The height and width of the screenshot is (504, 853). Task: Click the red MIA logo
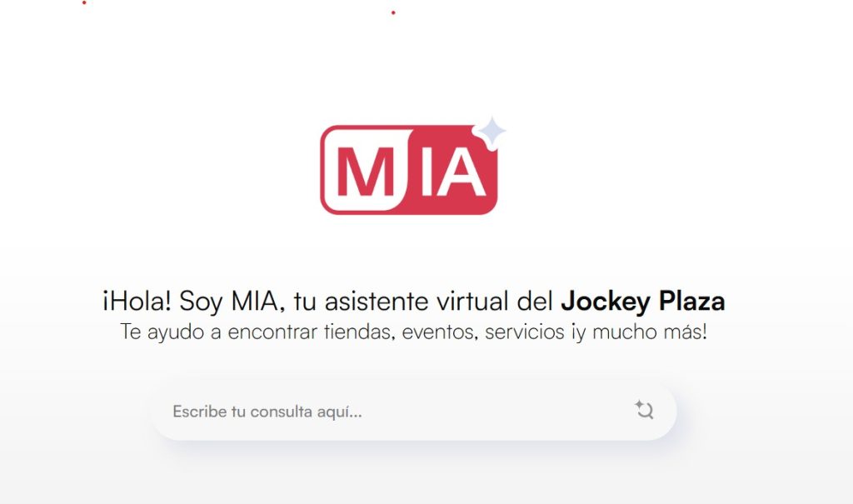pos(409,170)
